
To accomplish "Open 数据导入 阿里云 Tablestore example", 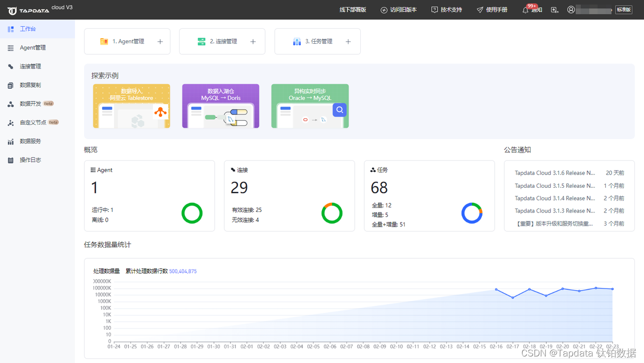I will [x=132, y=106].
